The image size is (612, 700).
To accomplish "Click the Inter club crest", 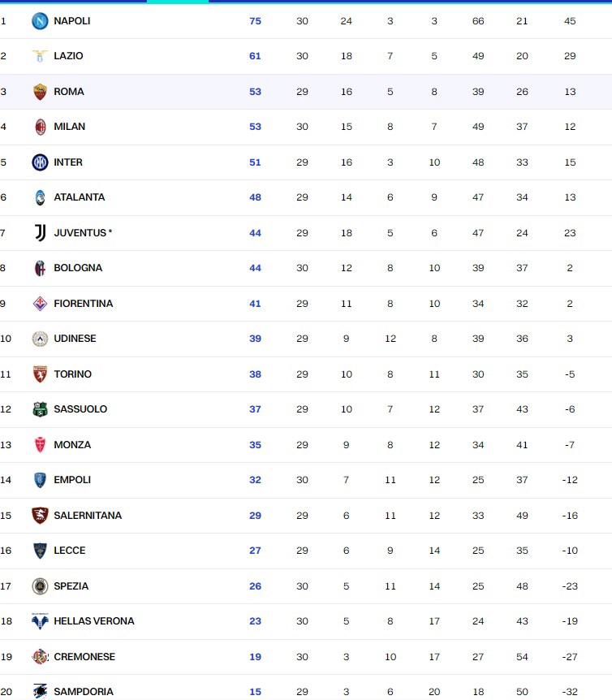I will pyautogui.click(x=40, y=162).
